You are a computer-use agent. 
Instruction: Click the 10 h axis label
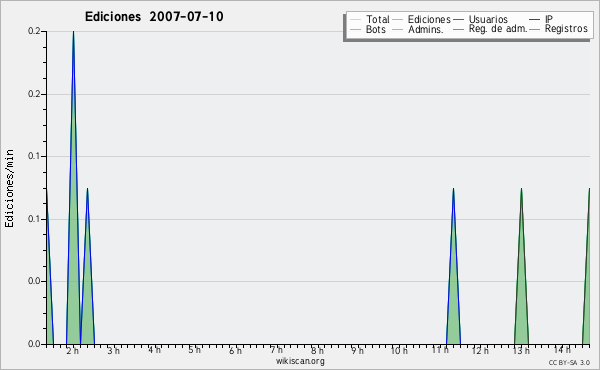[x=399, y=351]
